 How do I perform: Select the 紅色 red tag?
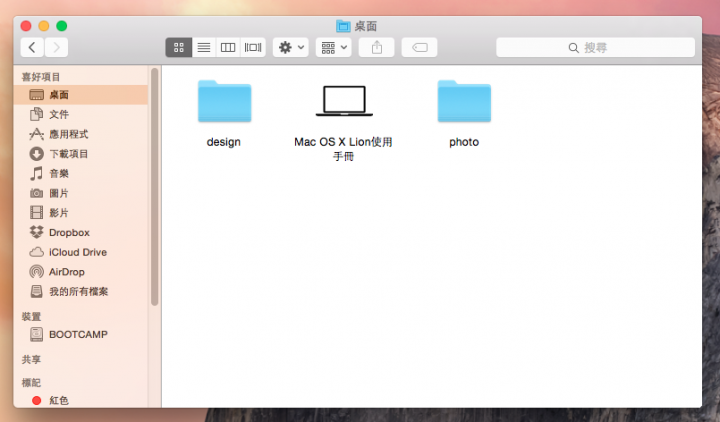(x=81, y=400)
